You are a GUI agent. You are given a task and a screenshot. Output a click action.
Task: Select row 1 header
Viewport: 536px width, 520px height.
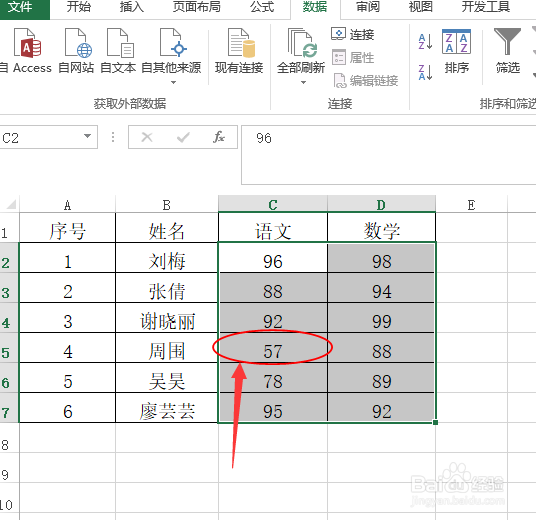point(9,228)
